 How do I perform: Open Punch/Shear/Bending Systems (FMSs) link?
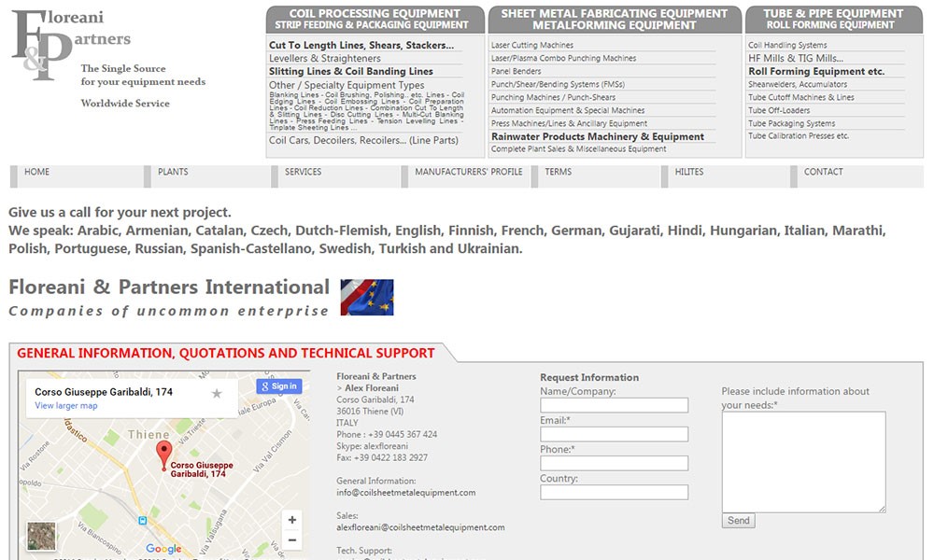(558, 85)
